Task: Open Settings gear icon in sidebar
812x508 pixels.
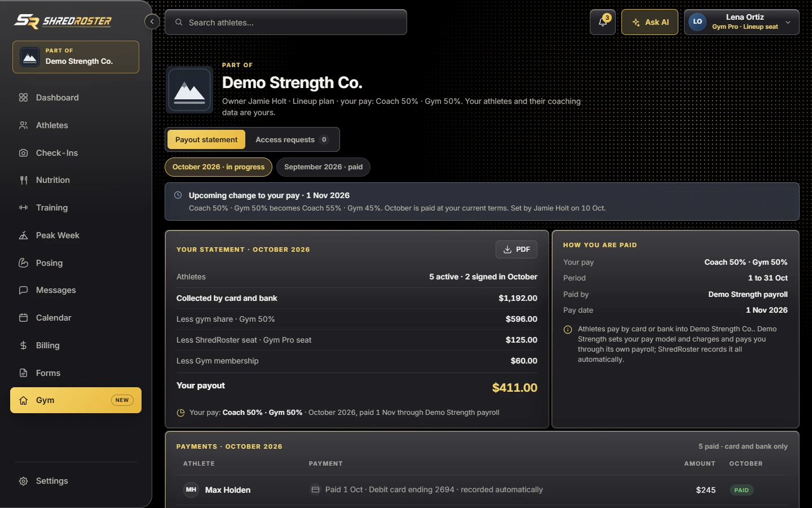Action: pos(23,481)
